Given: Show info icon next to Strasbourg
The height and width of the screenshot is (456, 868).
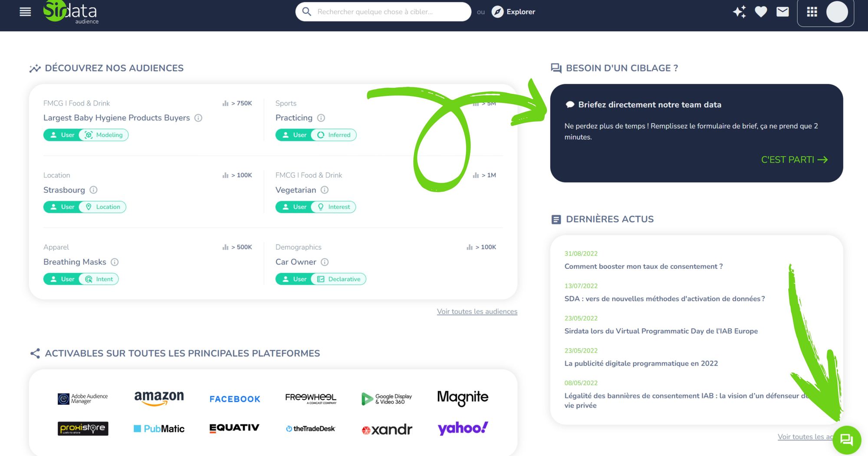Looking at the screenshot, I should pyautogui.click(x=93, y=190).
